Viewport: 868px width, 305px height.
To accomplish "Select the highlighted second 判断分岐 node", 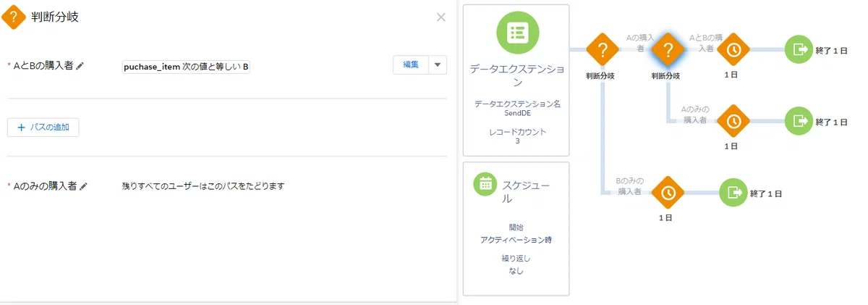I will (668, 50).
